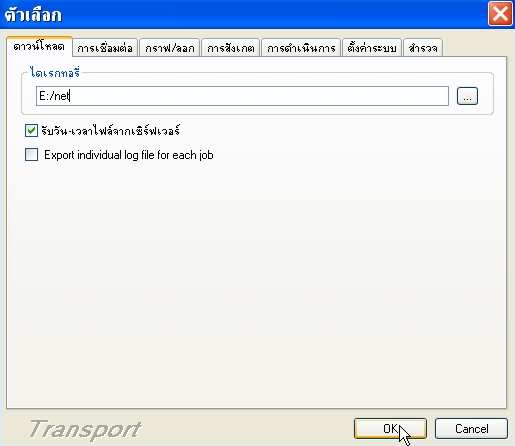This screenshot has height=446, width=515.
Task: Dismiss the dialog with Cancel
Action: pos(471,429)
